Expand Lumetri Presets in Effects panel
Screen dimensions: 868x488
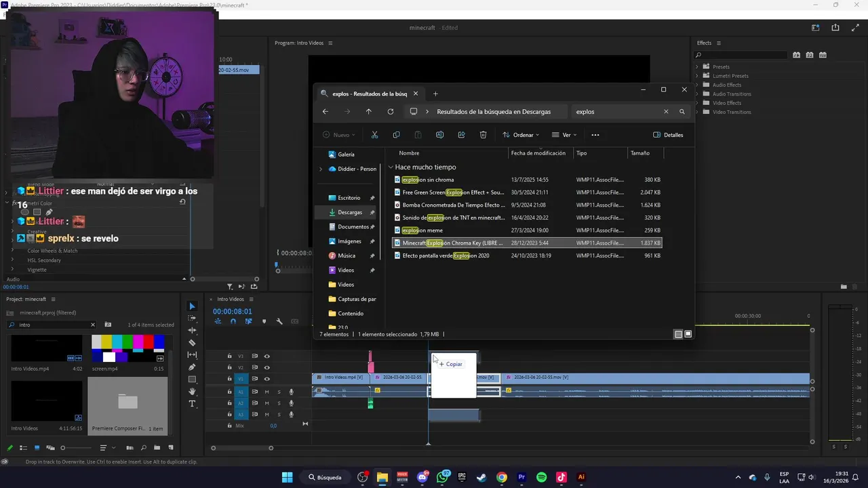click(x=696, y=76)
